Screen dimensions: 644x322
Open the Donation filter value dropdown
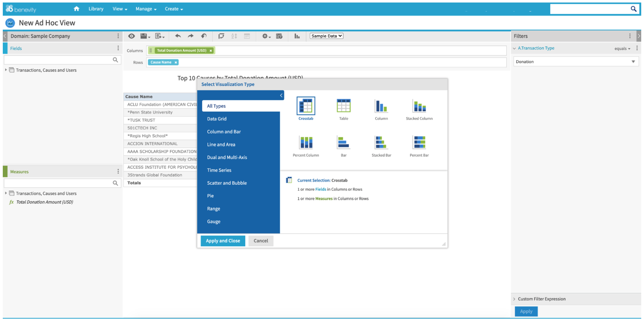tap(633, 61)
